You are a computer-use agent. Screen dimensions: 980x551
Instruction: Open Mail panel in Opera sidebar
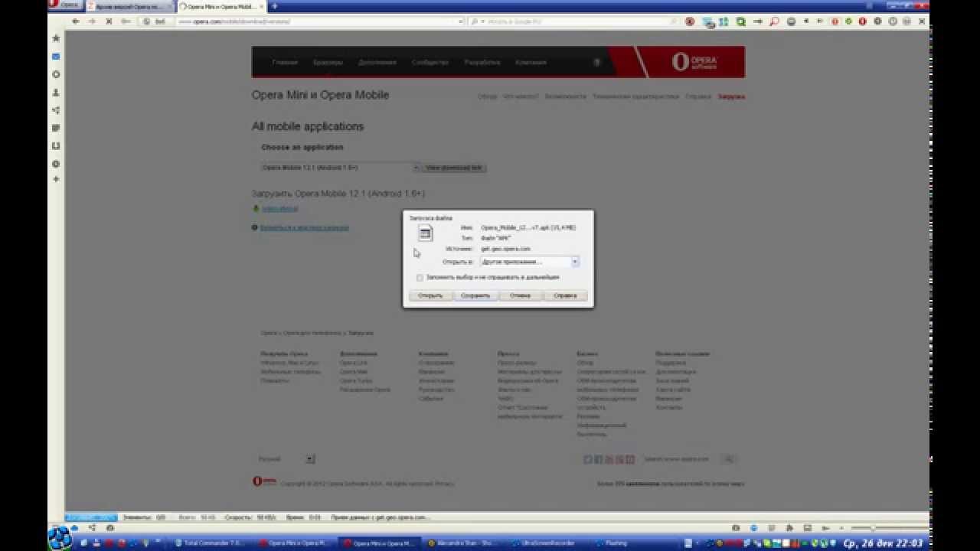click(56, 57)
